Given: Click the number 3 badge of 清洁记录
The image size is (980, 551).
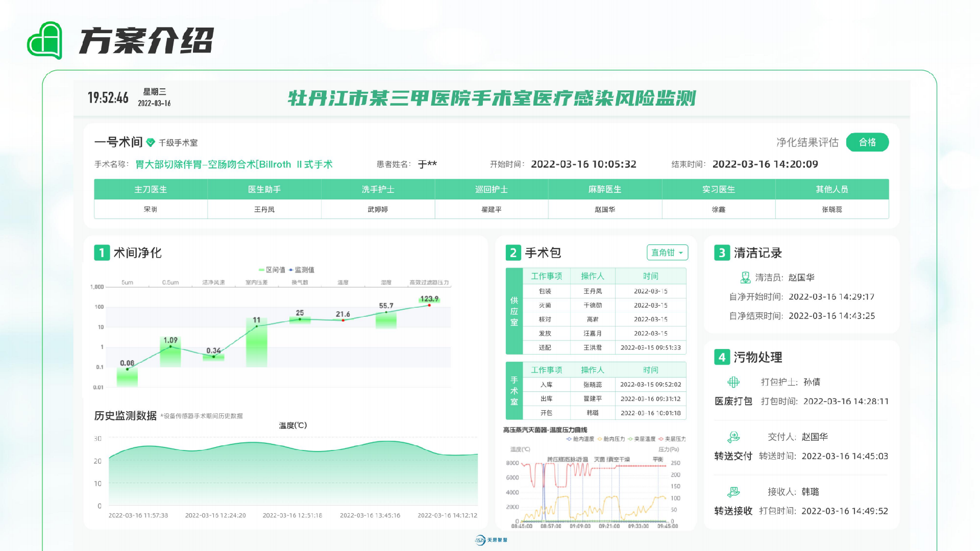Looking at the screenshot, I should (x=722, y=253).
